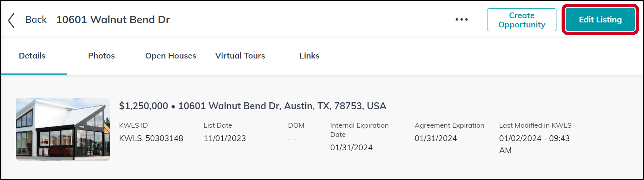Open the three-dot more options menu

[x=461, y=19]
